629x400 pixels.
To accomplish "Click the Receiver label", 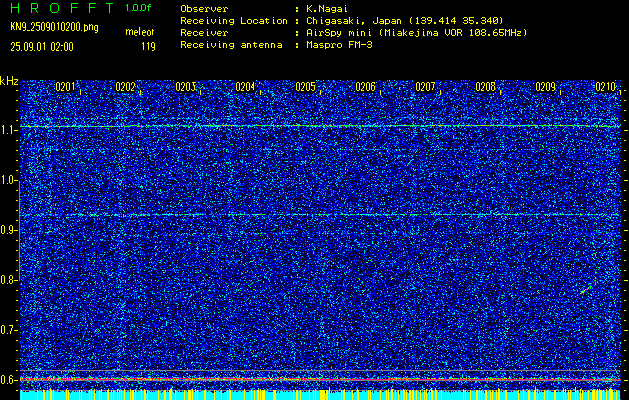I will [x=204, y=32].
